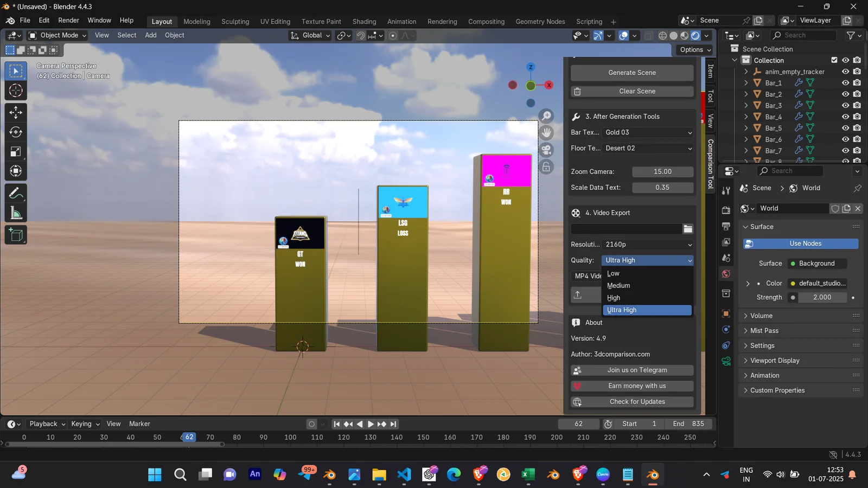Open the Render menu
Image resolution: width=868 pixels, height=488 pixels.
pyautogui.click(x=69, y=20)
